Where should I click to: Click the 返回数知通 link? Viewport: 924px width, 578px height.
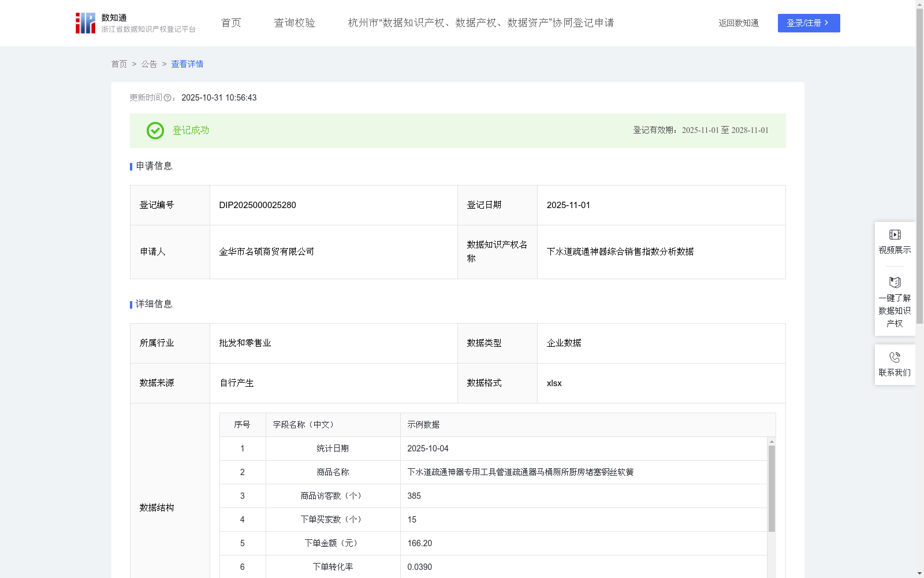click(x=739, y=23)
